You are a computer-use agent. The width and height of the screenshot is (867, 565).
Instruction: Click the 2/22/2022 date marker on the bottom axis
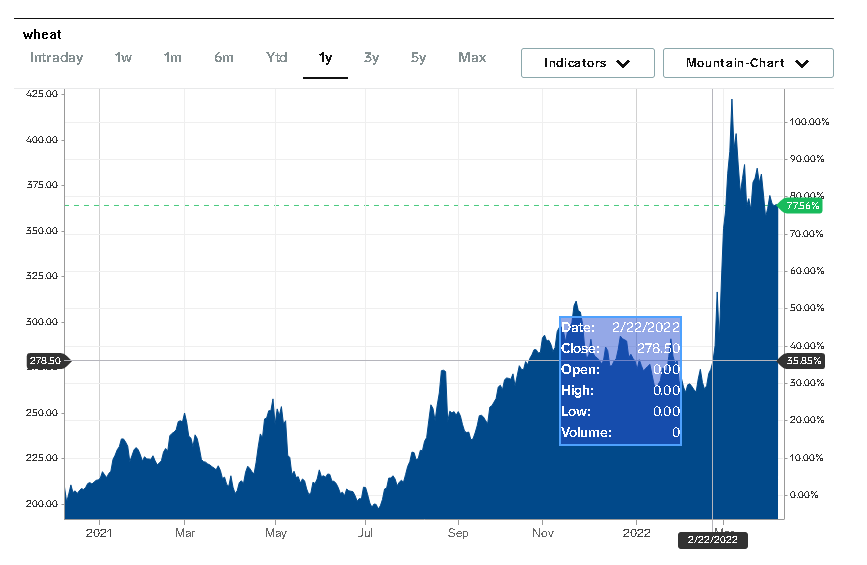coord(713,540)
